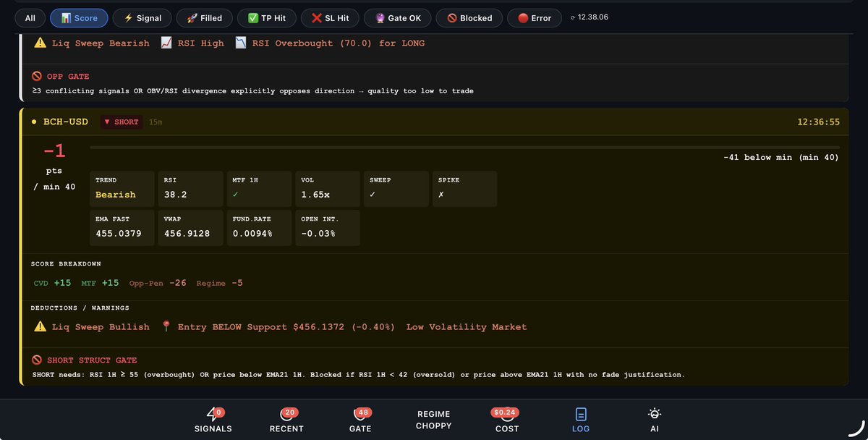Open the Cost tab in bottom bar

coord(507,420)
